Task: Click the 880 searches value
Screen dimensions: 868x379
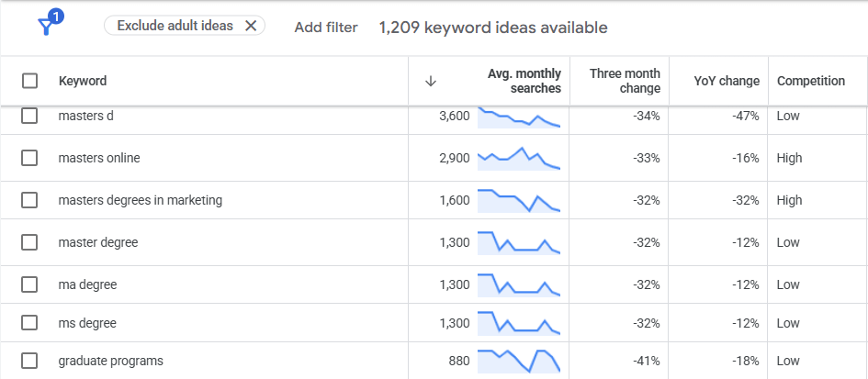Action: pyautogui.click(x=459, y=361)
